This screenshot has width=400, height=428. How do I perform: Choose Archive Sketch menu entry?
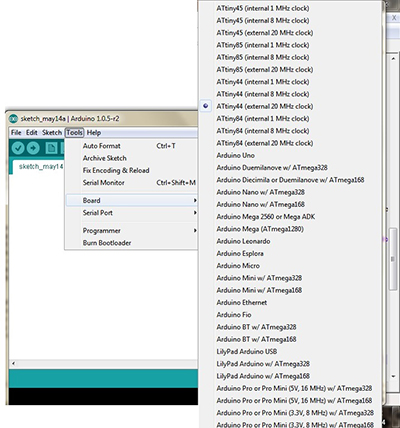pos(131,158)
